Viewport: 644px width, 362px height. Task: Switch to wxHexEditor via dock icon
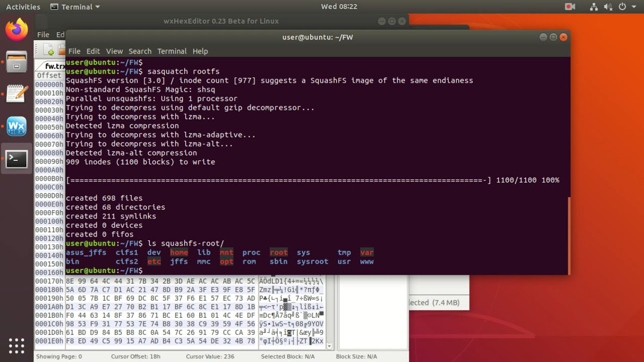pos(17,126)
